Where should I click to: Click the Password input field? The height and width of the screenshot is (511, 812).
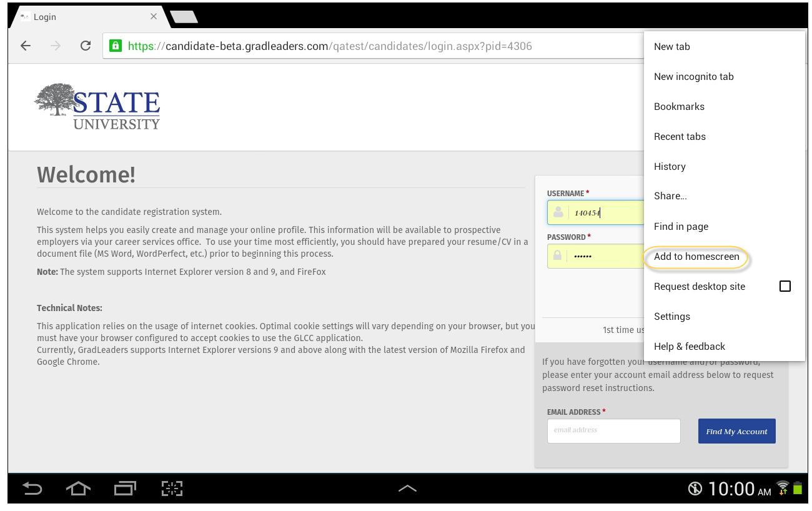click(x=596, y=256)
